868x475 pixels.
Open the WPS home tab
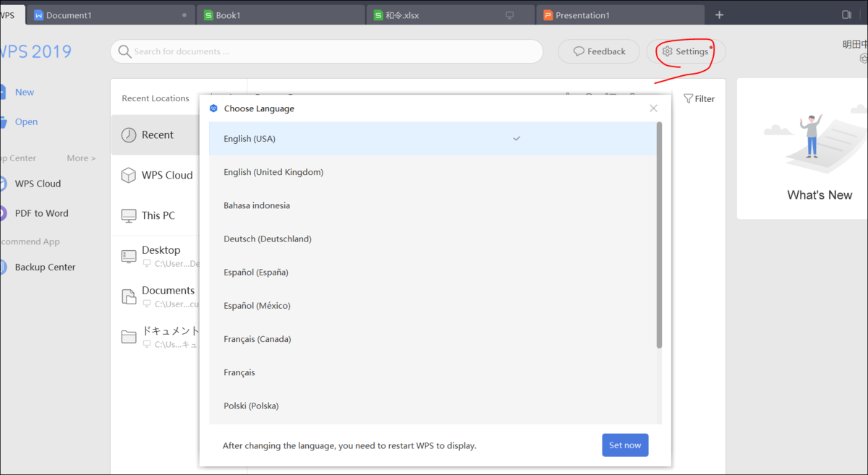(x=12, y=15)
